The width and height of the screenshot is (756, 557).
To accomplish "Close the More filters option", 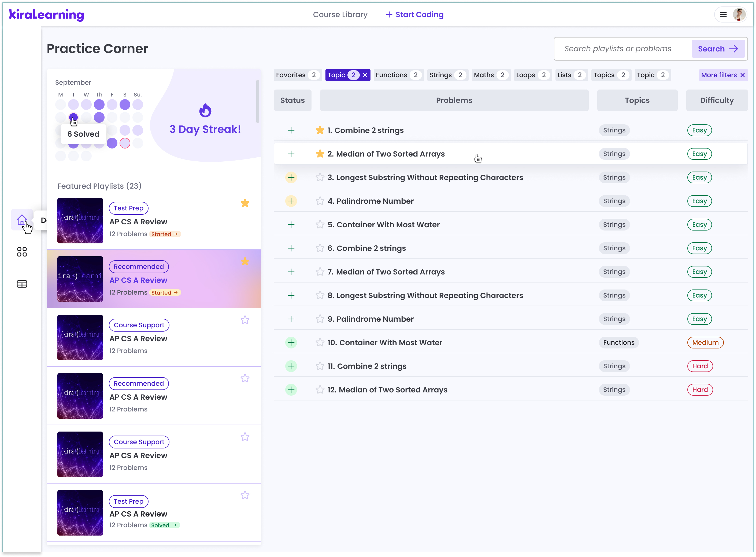I will 742,75.
